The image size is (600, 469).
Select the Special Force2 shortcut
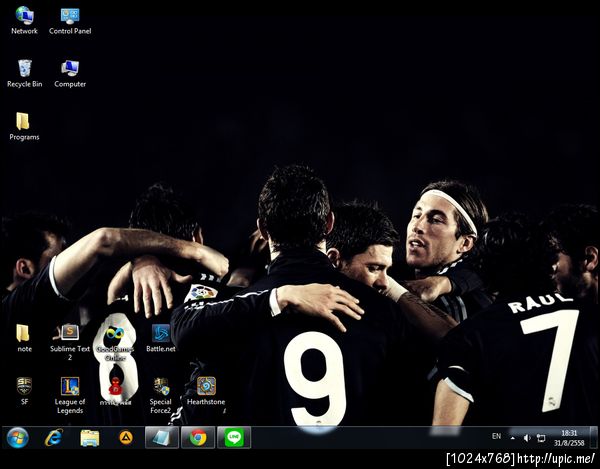161,395
